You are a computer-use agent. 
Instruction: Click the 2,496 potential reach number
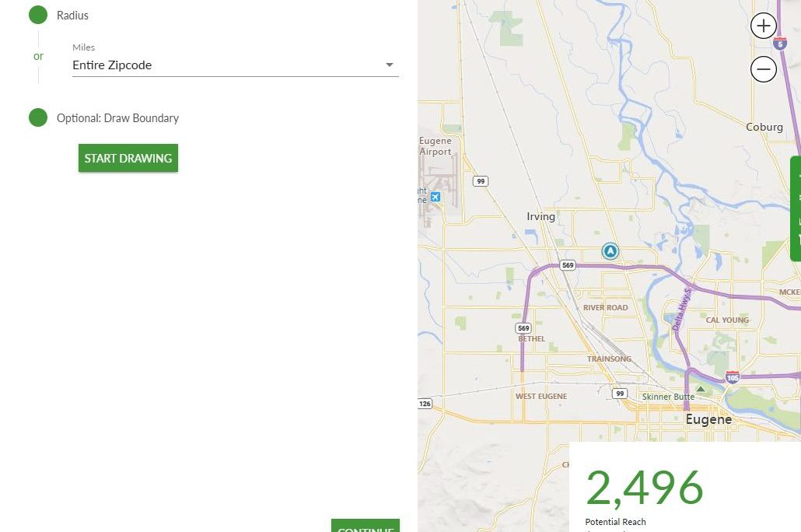pos(645,488)
